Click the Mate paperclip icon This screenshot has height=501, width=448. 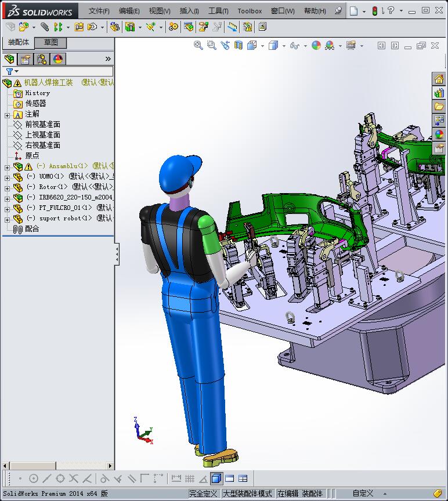45,27
